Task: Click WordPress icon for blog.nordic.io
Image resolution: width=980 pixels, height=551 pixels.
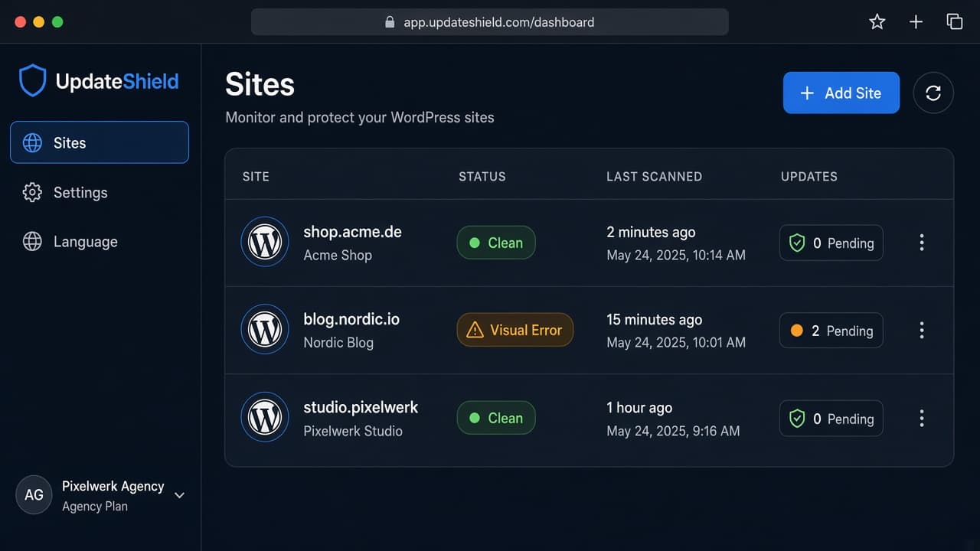Action: (265, 329)
